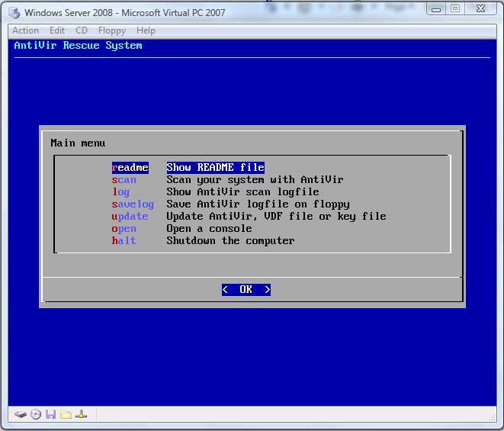Open the Action menu
The width and height of the screenshot is (504, 431).
tap(25, 31)
